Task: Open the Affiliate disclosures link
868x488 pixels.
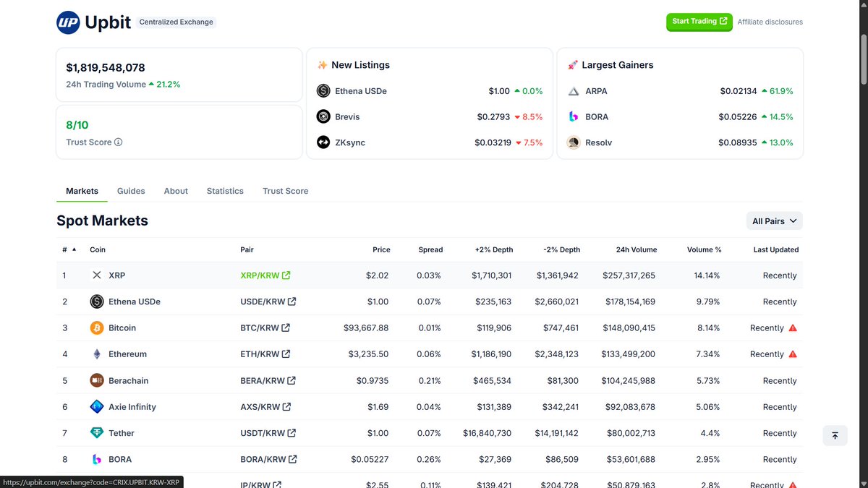Action: tap(770, 22)
